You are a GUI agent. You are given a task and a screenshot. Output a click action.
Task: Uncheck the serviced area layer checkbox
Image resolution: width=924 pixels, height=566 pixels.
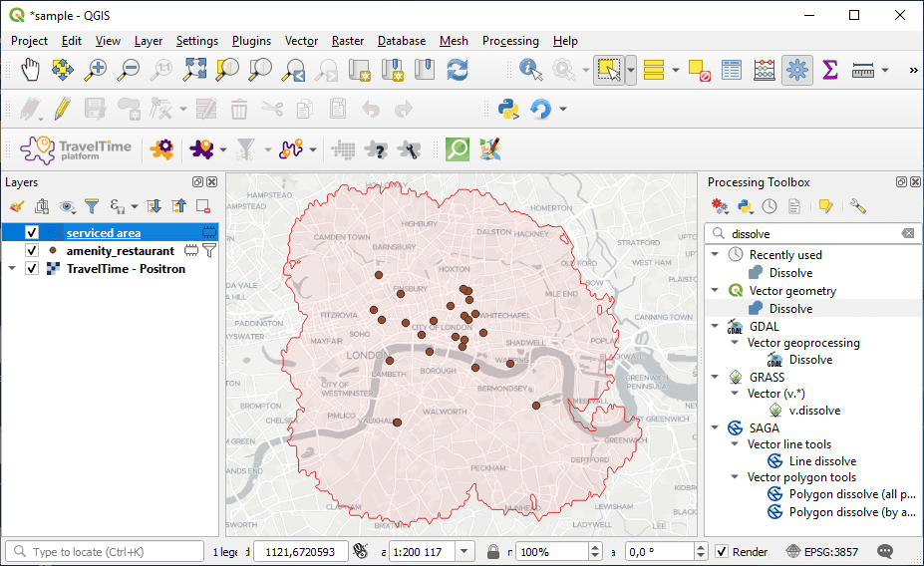pos(32,233)
